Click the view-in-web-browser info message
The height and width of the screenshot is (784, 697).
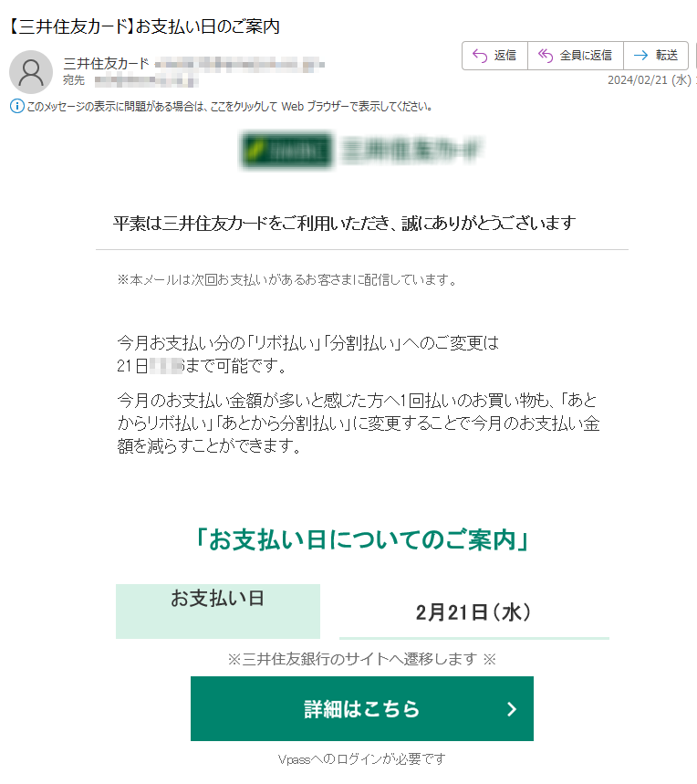pyautogui.click(x=229, y=107)
